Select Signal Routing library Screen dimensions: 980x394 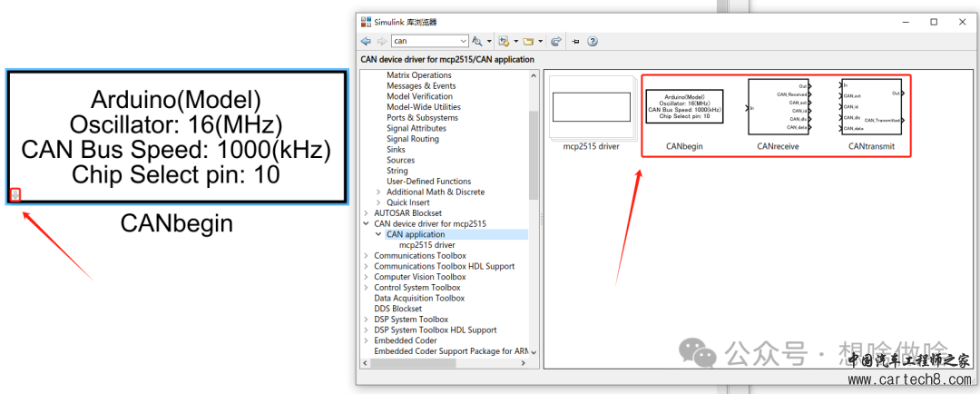413,139
